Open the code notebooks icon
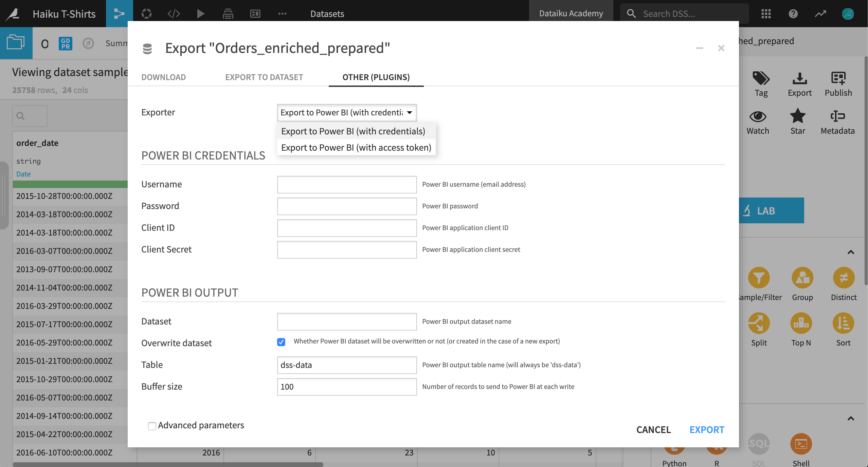868x467 pixels. click(174, 14)
